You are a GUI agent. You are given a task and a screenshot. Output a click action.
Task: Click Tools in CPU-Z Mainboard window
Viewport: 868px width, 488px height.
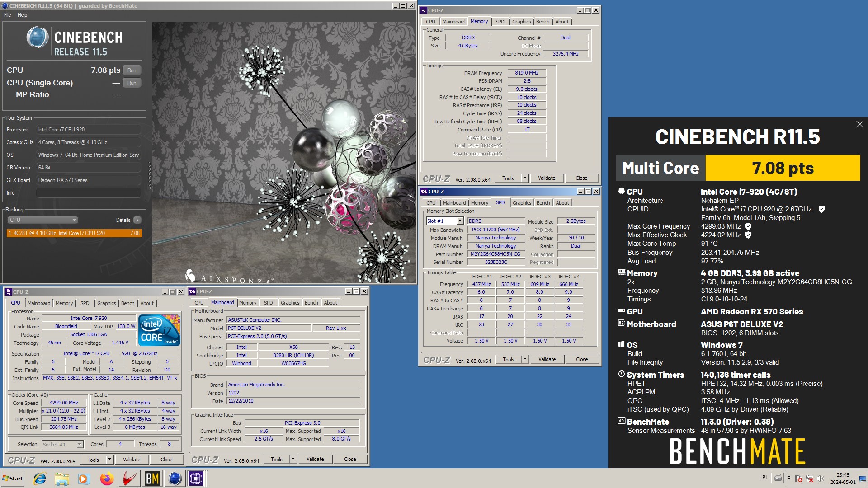(x=276, y=459)
